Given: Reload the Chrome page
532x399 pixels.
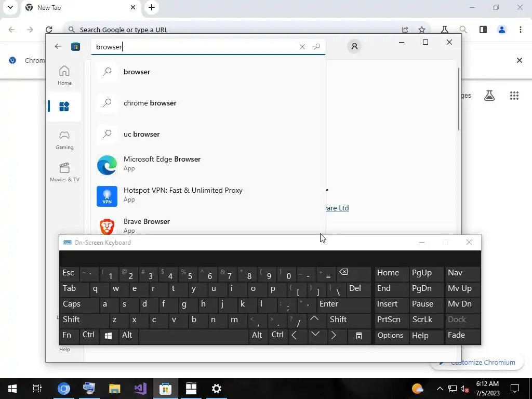Looking at the screenshot, I should point(49,30).
